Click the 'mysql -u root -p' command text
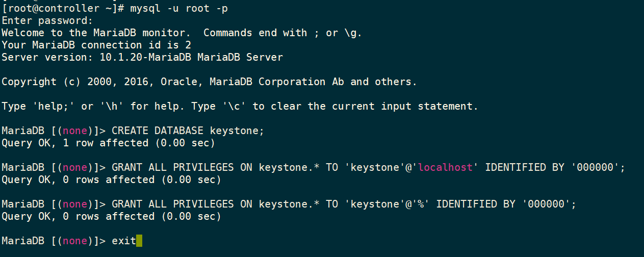This screenshot has height=257, width=644. (179, 9)
